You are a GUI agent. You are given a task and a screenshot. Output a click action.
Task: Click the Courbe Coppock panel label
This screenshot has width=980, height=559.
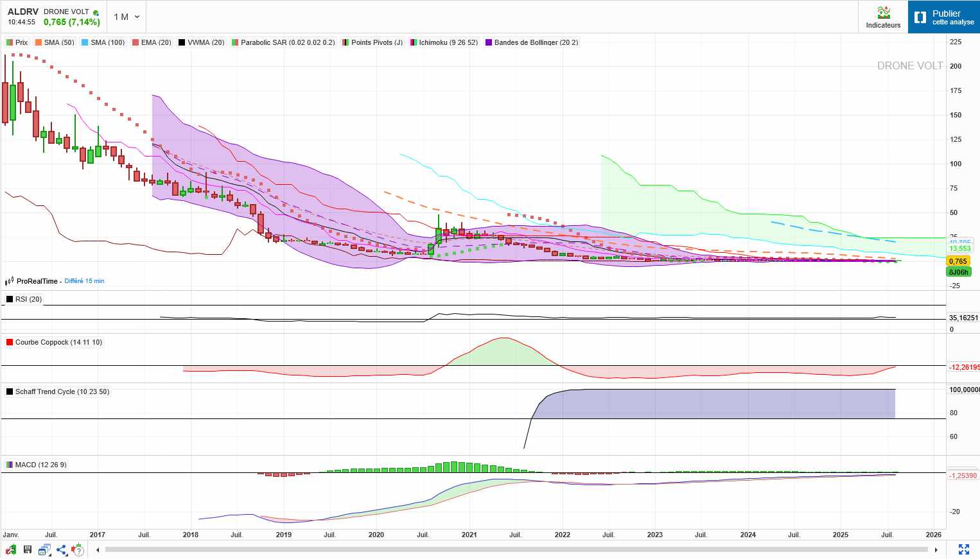[x=55, y=342]
